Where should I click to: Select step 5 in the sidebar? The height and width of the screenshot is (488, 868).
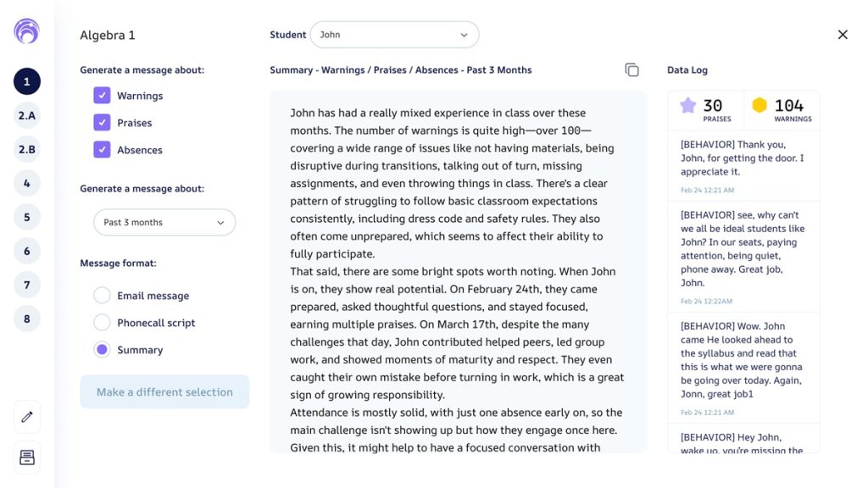pos(26,218)
